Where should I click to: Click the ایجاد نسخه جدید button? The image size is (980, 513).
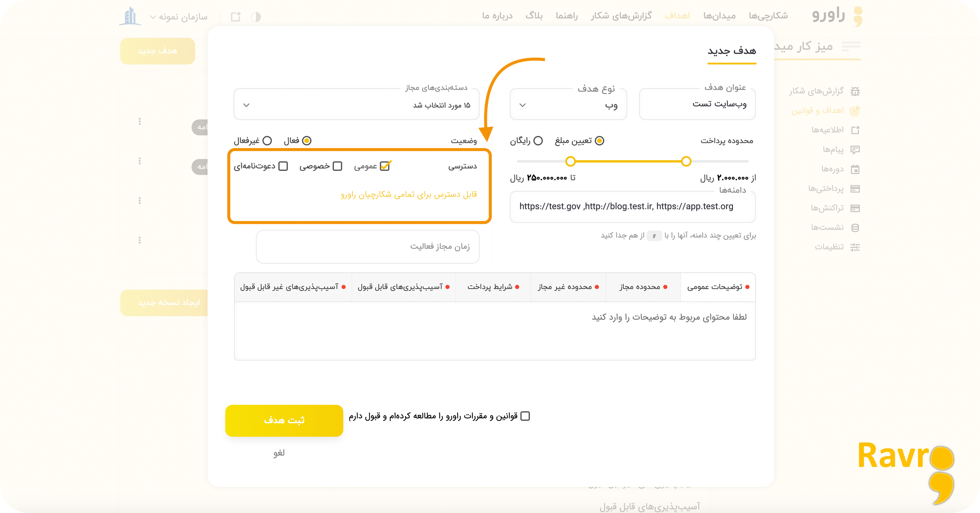pos(164,303)
